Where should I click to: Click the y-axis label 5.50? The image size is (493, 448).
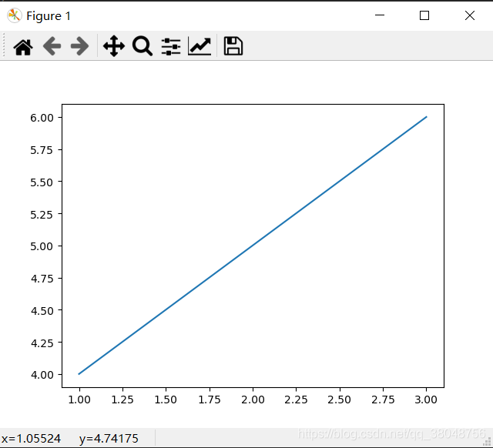coord(42,182)
